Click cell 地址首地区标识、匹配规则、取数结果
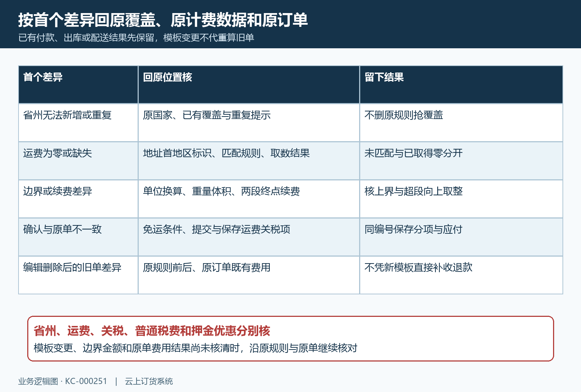 (x=249, y=161)
